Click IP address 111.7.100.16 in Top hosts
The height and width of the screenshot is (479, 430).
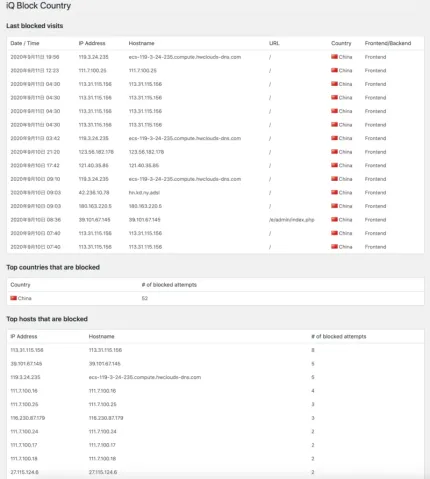point(24,391)
